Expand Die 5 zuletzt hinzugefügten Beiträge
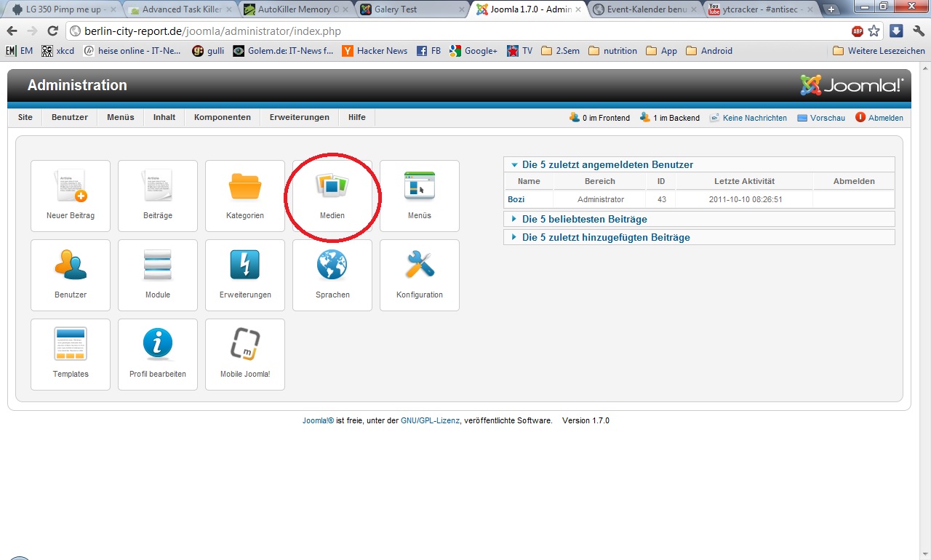931x560 pixels. (606, 237)
